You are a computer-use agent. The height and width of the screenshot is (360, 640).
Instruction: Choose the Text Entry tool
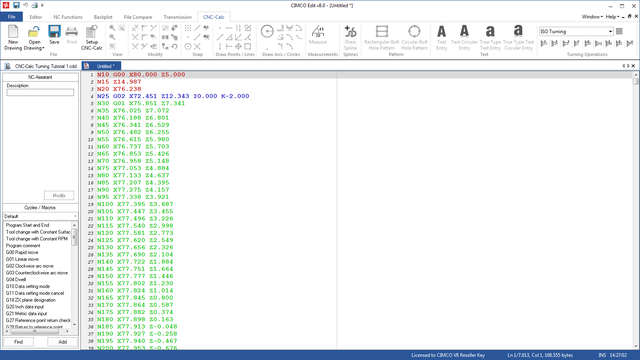[x=442, y=37]
